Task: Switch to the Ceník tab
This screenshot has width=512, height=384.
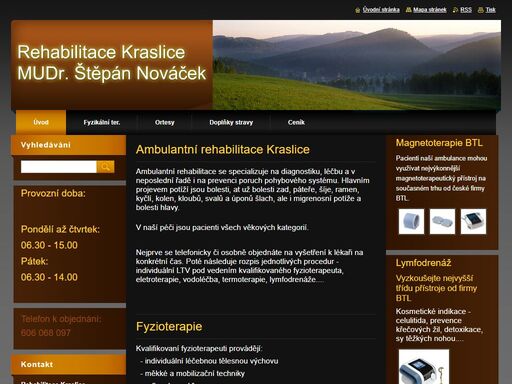Action: tap(296, 122)
